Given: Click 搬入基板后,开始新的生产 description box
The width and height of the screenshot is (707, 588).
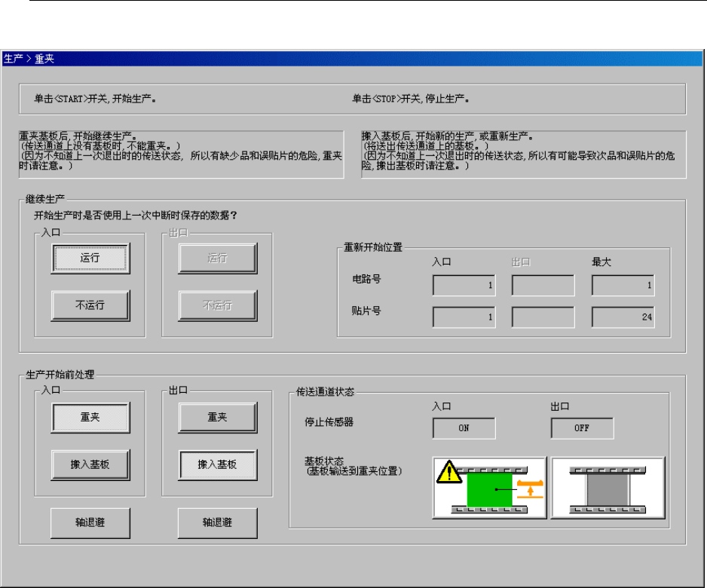Looking at the screenshot, I should pos(524,155).
